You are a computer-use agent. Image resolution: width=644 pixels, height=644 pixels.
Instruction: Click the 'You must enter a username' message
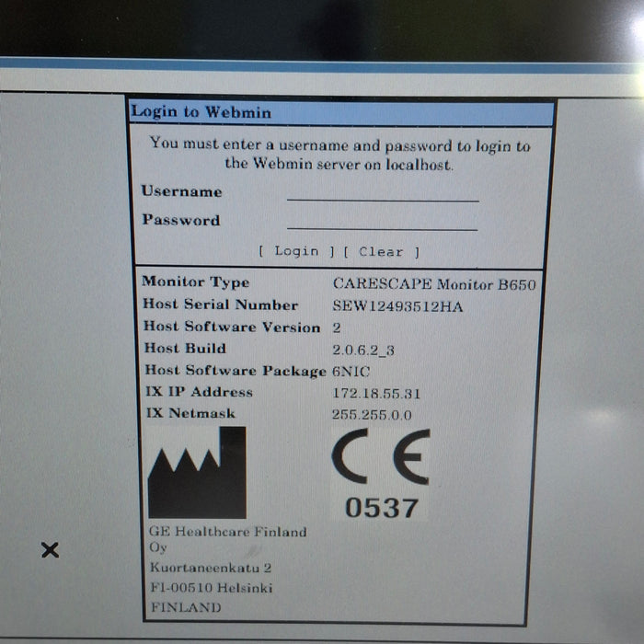(339, 155)
